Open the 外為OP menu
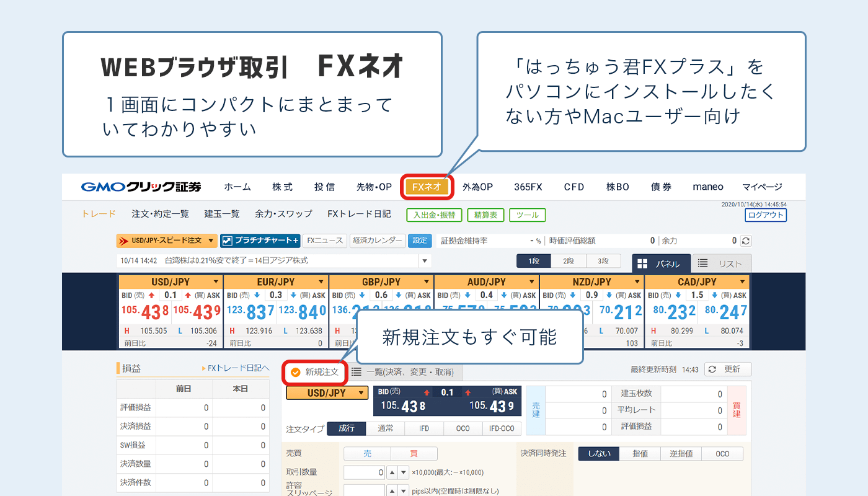Viewport: 868px width, 496px height. pos(477,187)
